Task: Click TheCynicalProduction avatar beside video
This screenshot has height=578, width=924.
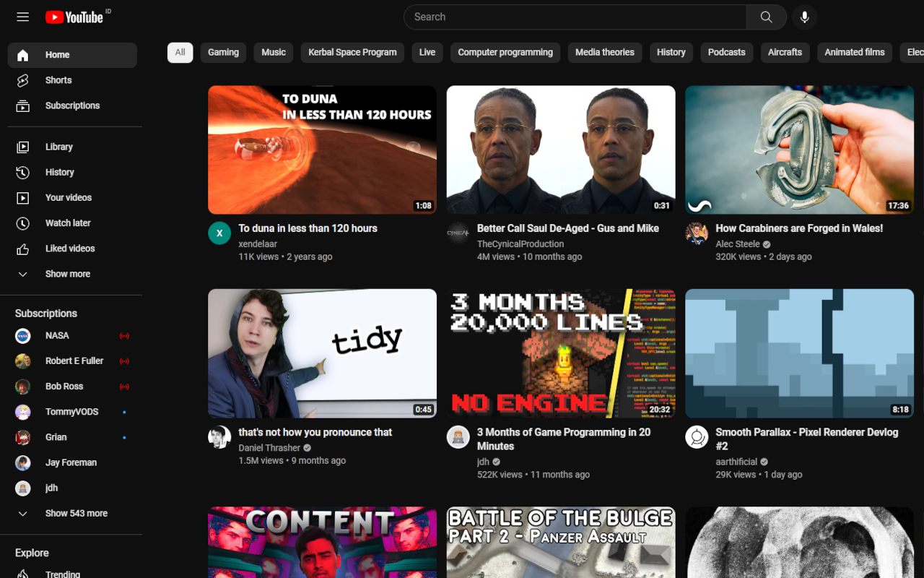Action: tap(458, 233)
